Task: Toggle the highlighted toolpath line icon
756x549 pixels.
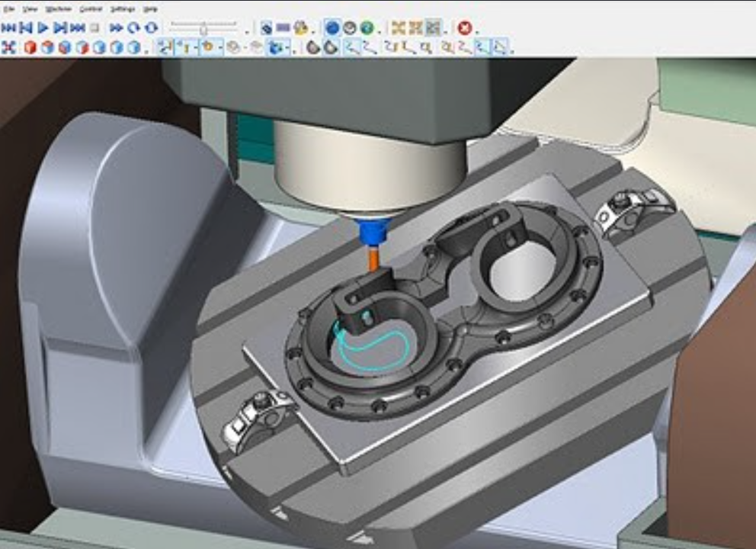Action: point(351,47)
